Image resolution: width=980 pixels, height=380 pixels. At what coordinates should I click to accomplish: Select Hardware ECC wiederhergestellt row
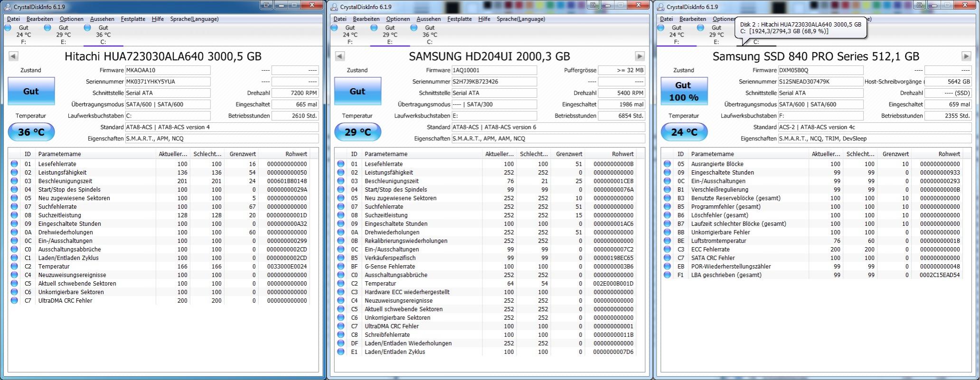[x=486, y=292]
